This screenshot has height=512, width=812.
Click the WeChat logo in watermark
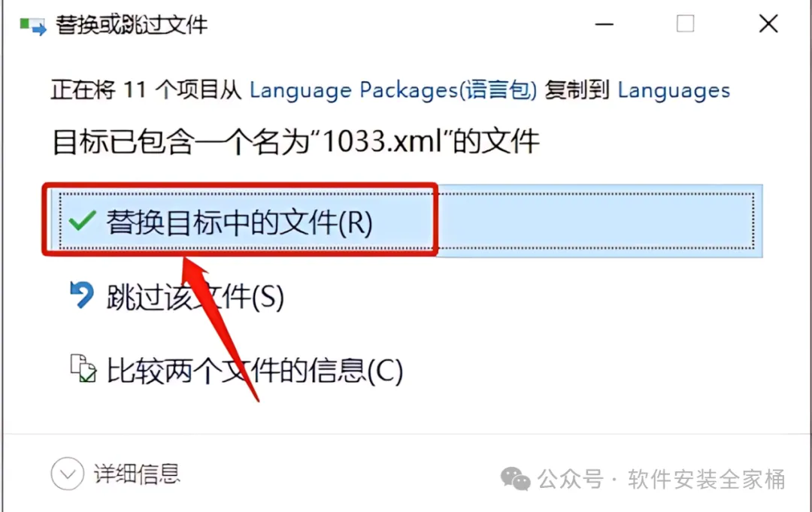click(515, 478)
